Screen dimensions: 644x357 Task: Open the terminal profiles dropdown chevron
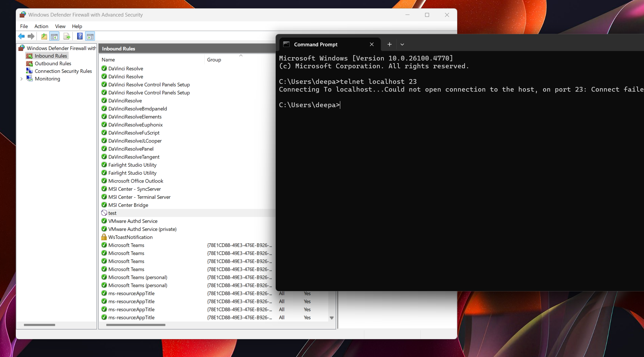click(x=402, y=44)
